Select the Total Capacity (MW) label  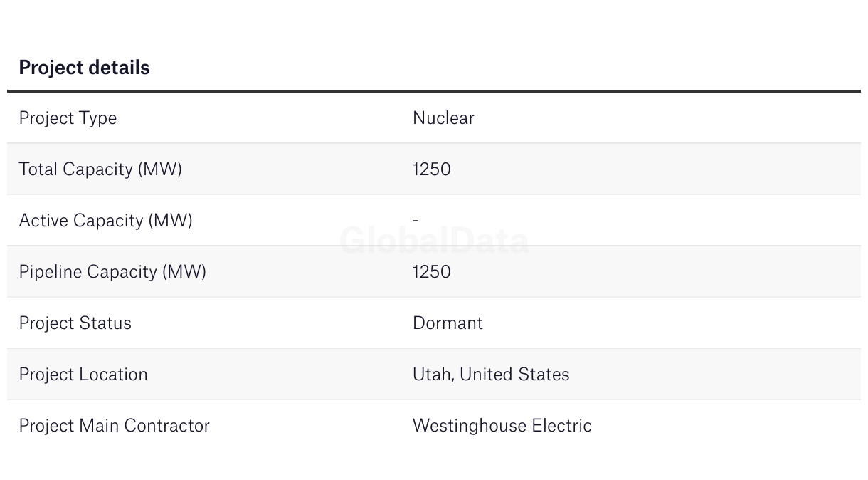(x=100, y=169)
